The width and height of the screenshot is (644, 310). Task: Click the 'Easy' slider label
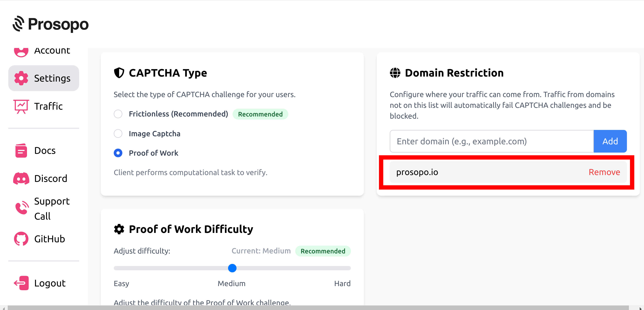121,284
